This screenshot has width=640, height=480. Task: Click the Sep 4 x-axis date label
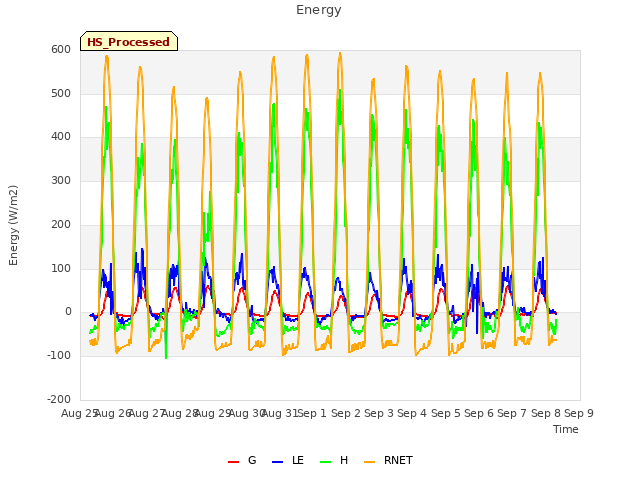[412, 413]
